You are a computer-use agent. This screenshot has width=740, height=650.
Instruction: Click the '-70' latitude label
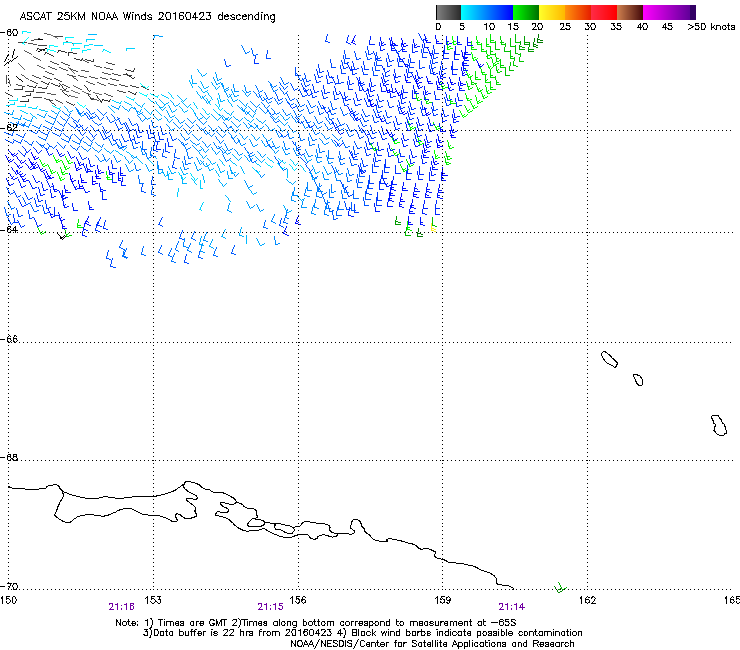coord(9,586)
